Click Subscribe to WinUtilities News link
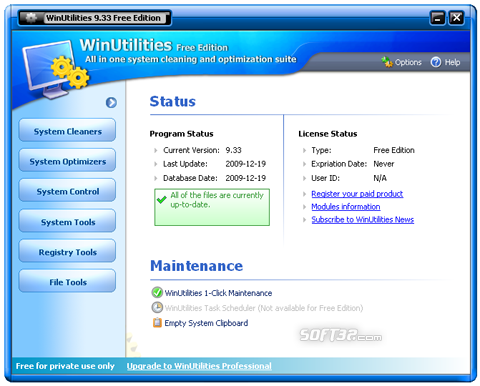 (363, 220)
